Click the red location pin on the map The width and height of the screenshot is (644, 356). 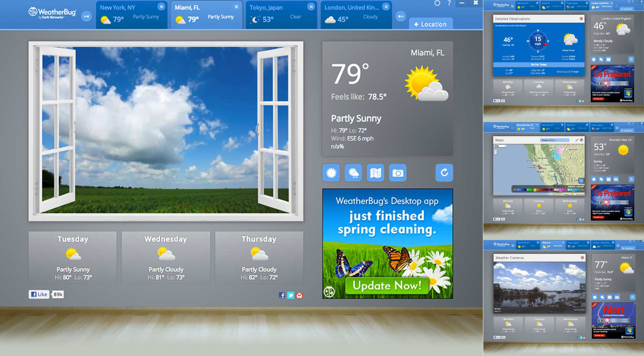(539, 167)
